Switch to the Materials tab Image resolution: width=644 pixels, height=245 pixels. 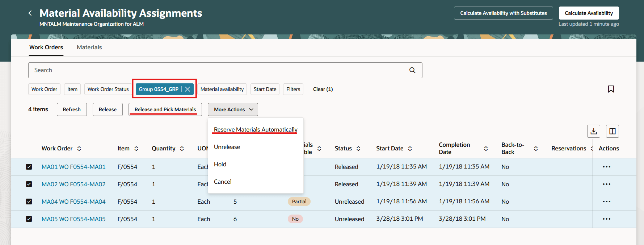tap(89, 47)
